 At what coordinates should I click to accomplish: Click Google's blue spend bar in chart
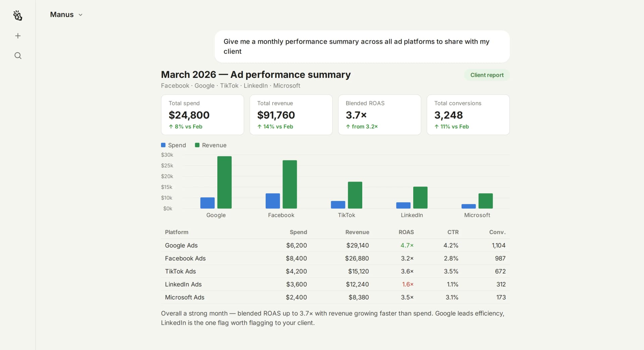(207, 203)
